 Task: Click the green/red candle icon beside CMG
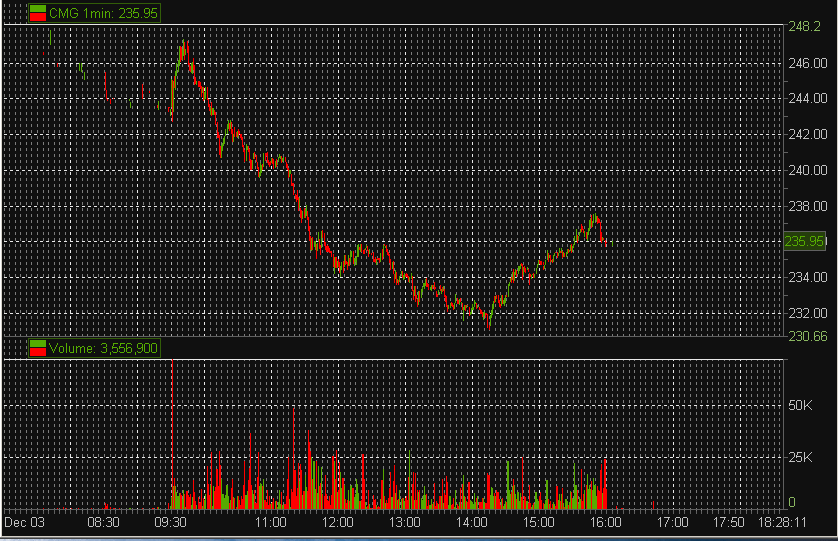point(38,13)
